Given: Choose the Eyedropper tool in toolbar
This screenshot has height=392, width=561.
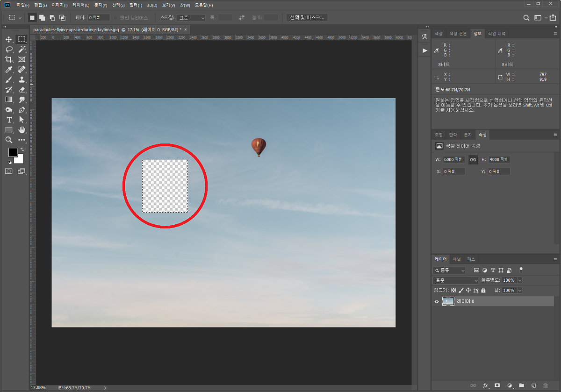Looking at the screenshot, I should tap(9, 70).
